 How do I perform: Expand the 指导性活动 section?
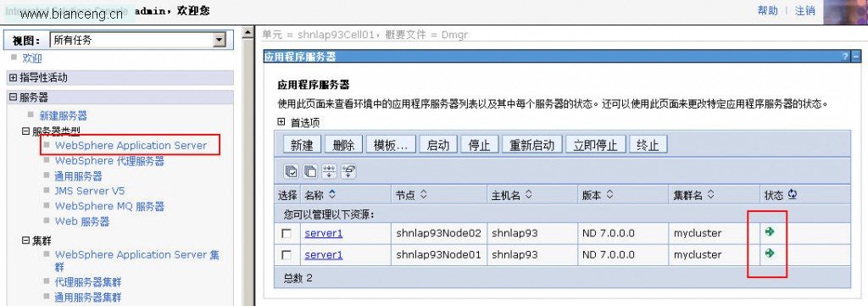coord(14,78)
